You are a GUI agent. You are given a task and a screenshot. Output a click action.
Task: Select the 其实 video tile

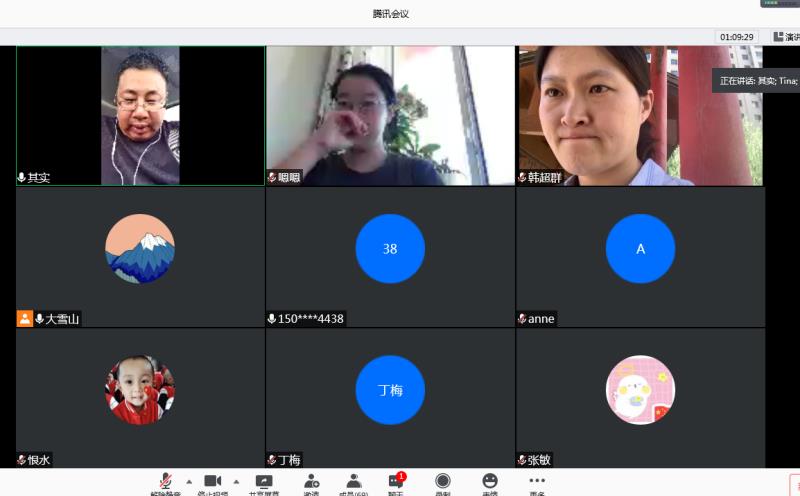(x=140, y=116)
